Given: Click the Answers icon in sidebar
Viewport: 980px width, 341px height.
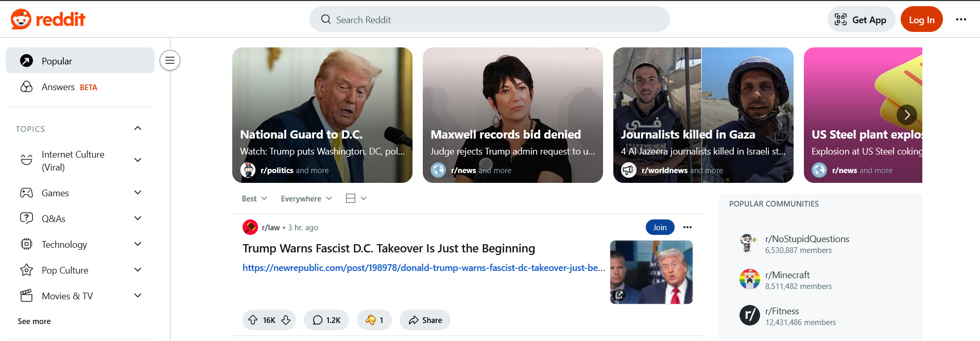Looking at the screenshot, I should tap(26, 87).
